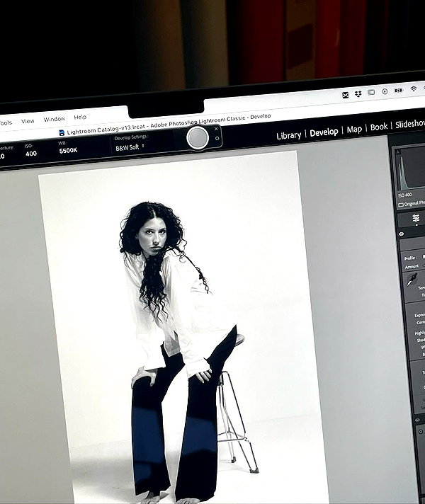This screenshot has width=425, height=504.
Task: Toggle shadow clipping triangle in histogram
Action: (x=398, y=152)
